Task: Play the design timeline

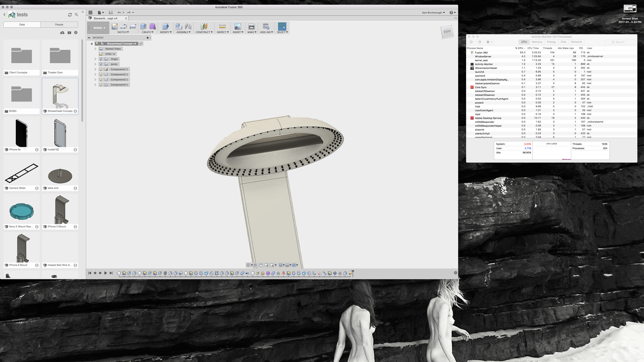Action: coord(106,273)
